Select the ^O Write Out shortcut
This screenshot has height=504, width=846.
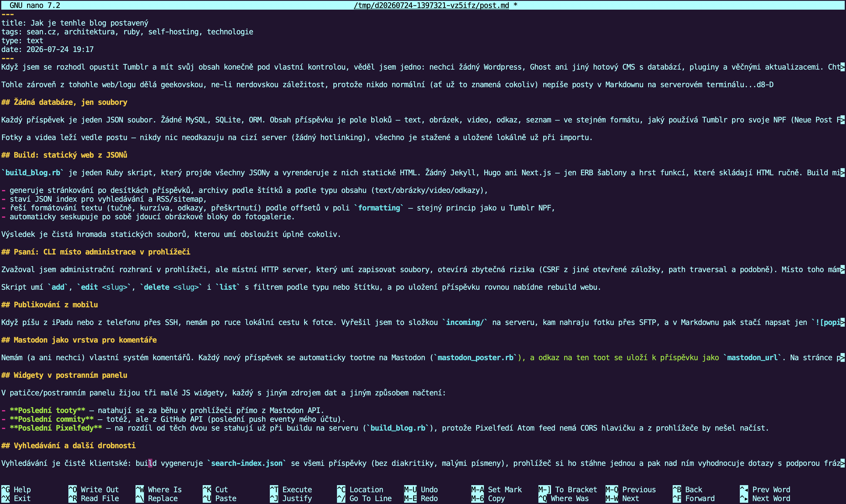93,489
